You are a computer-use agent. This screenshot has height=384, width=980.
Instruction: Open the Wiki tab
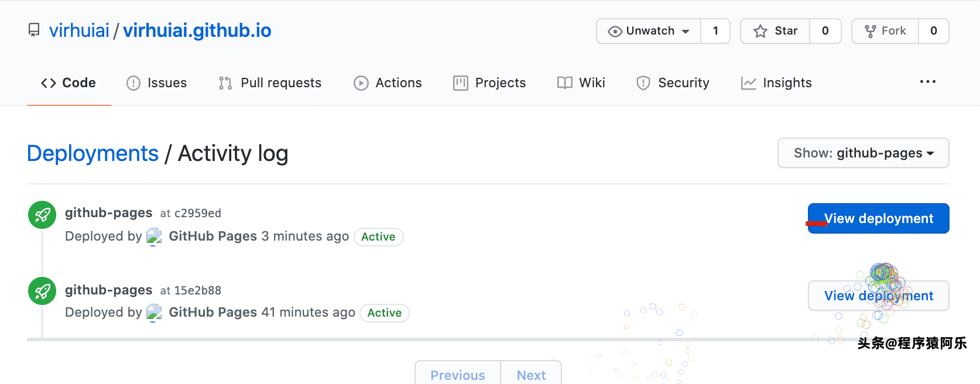(x=581, y=83)
